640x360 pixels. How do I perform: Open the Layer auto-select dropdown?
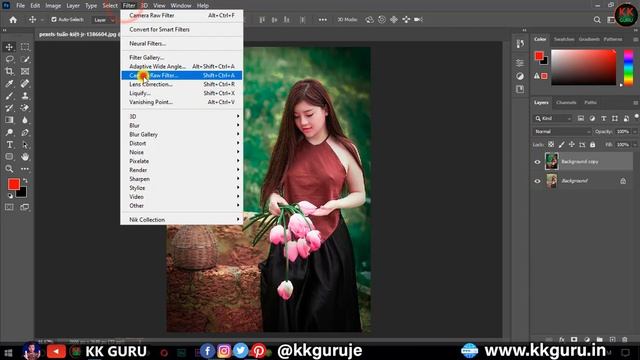point(103,20)
